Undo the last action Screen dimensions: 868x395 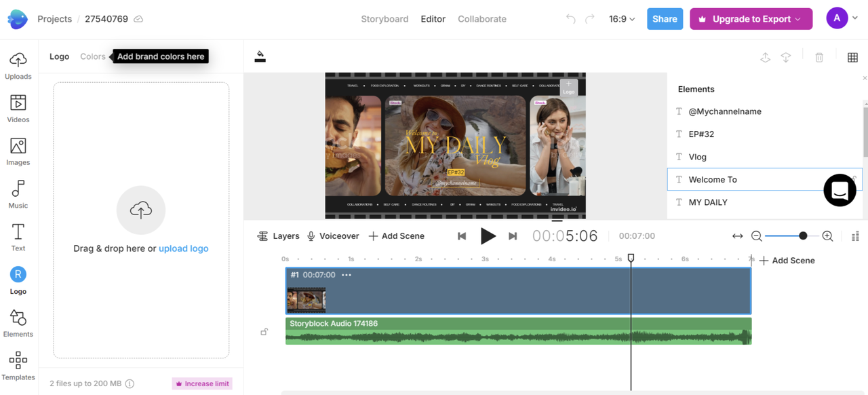pyautogui.click(x=571, y=19)
